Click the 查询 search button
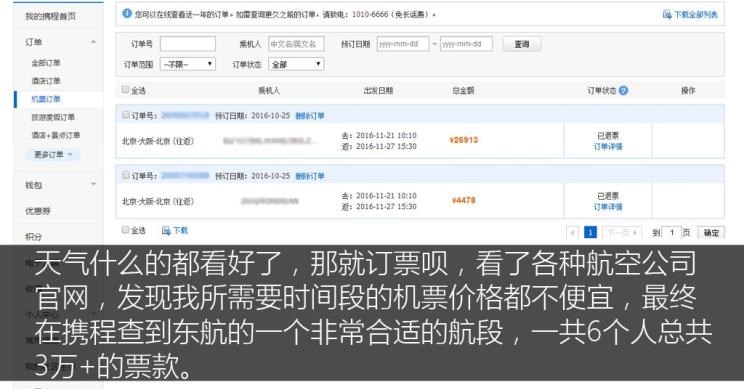The height and width of the screenshot is (389, 744). (522, 44)
